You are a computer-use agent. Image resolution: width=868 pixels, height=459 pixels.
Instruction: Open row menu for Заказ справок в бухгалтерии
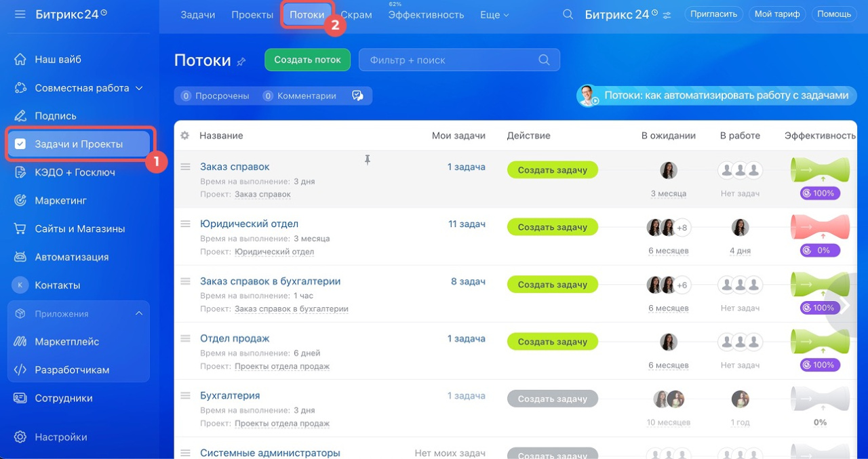185,281
